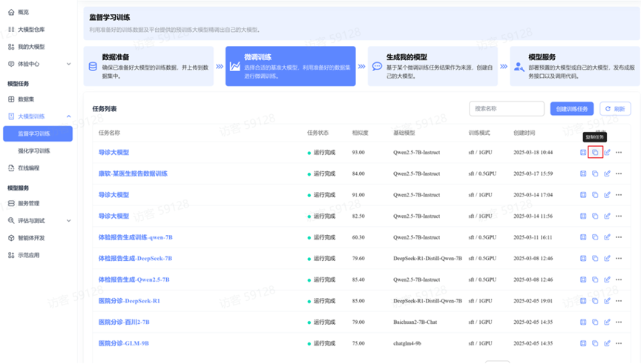This screenshot has height=364, width=641.
Task: Click the 刷新 refresh button
Action: [615, 109]
